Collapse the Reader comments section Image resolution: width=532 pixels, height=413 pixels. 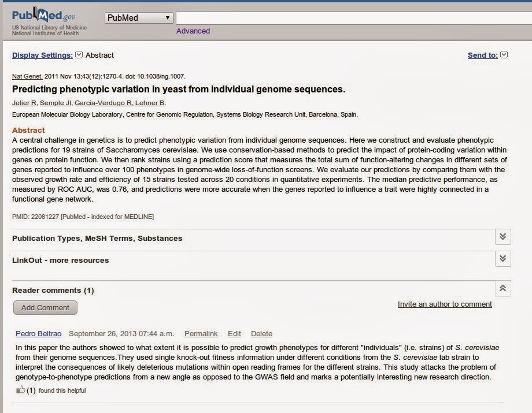[503, 288]
